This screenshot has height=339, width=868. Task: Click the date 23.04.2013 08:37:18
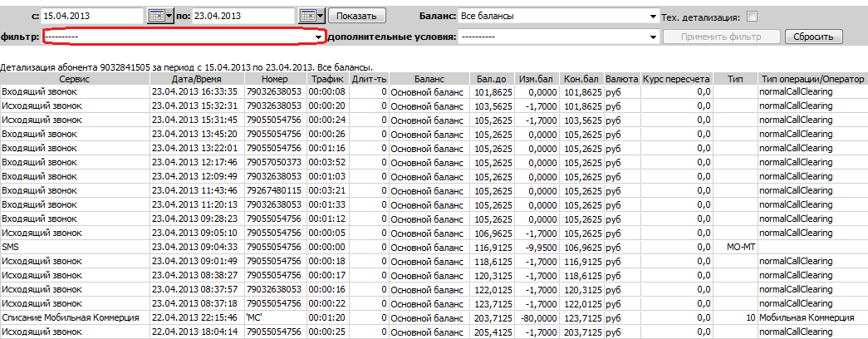pyautogui.click(x=194, y=303)
